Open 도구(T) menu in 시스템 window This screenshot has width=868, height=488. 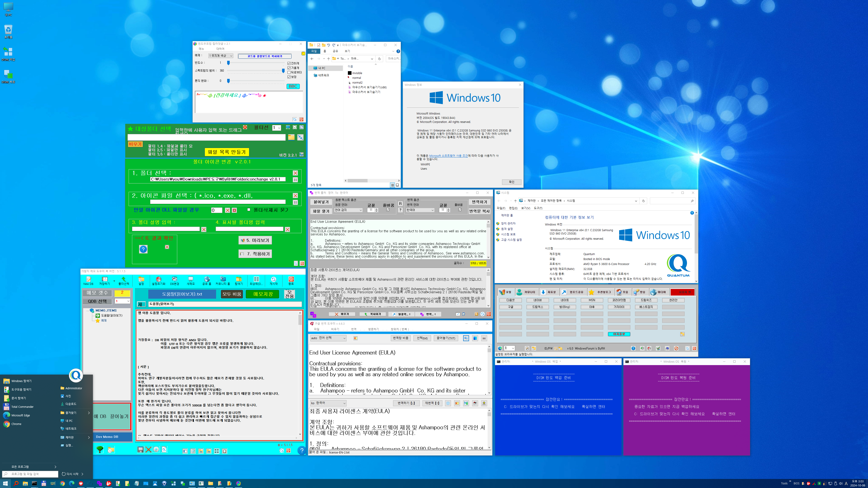tap(538, 208)
